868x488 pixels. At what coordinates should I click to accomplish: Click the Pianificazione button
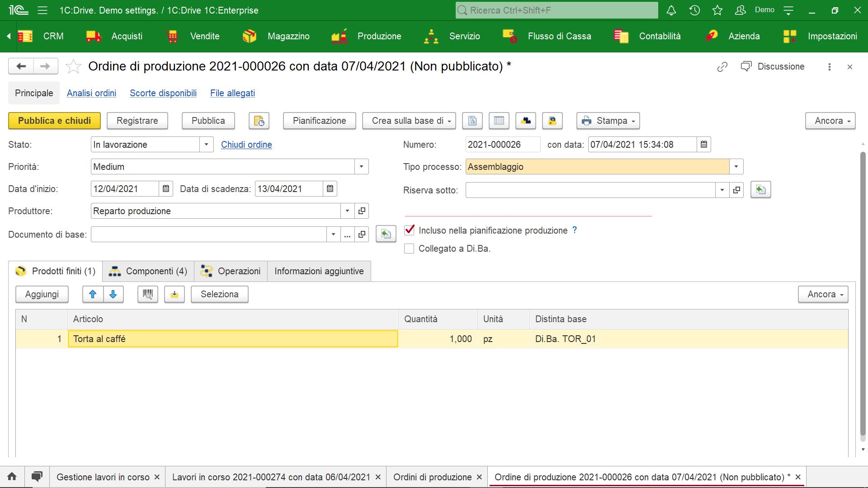tap(320, 121)
